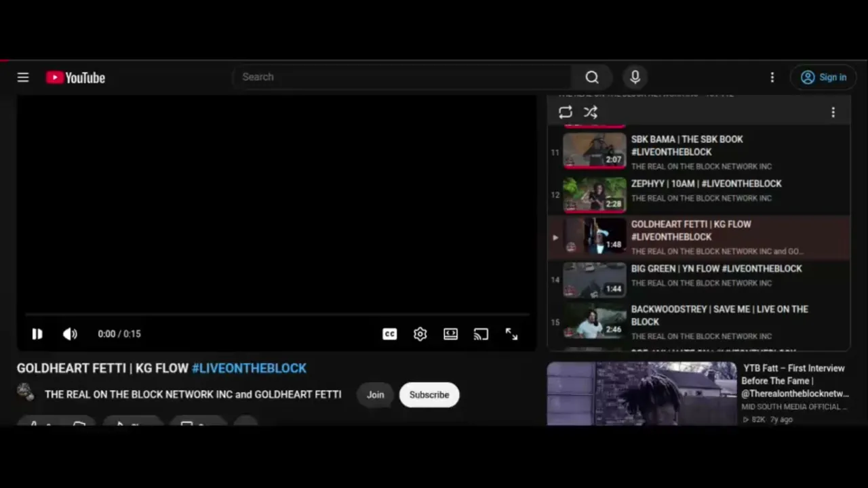Click the #LIVEONTHEBLOCK hashtag in video title

pos(249,368)
